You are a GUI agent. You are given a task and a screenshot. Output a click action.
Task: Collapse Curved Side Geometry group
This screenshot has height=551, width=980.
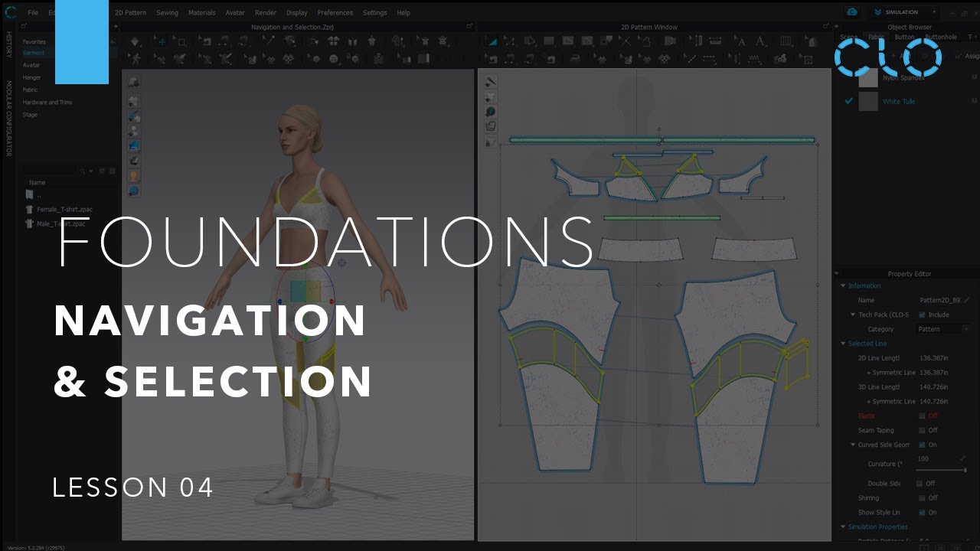853,445
